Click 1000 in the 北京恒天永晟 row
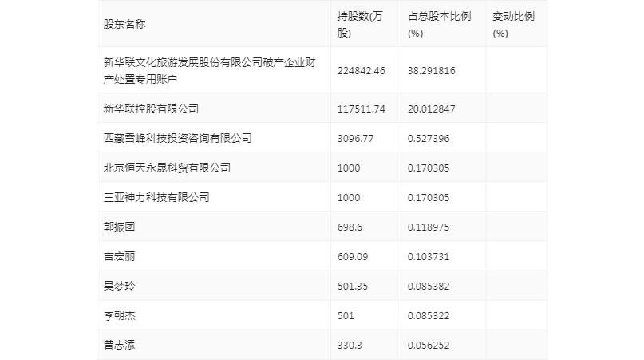Screen dimensions: 644x360 pyautogui.click(x=349, y=168)
